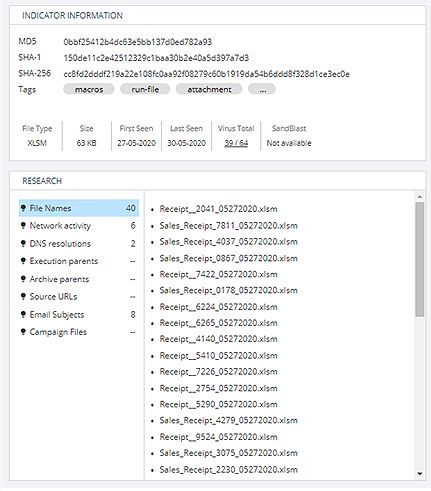The height and width of the screenshot is (491, 431).
Task: Switch to the DNS resolutions list
Action: [x=79, y=244]
